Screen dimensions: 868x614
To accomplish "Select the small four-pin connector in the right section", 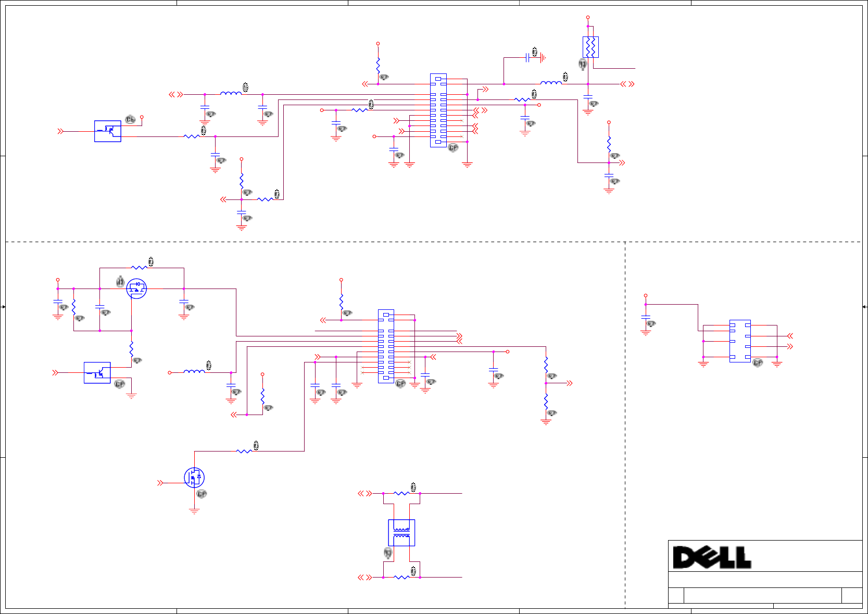I will (x=740, y=341).
